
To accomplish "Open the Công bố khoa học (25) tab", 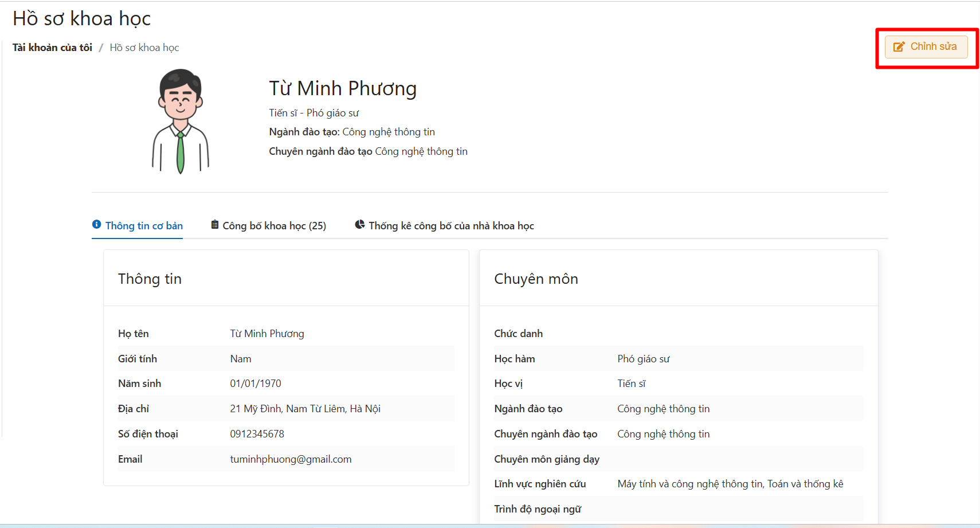I will (274, 226).
